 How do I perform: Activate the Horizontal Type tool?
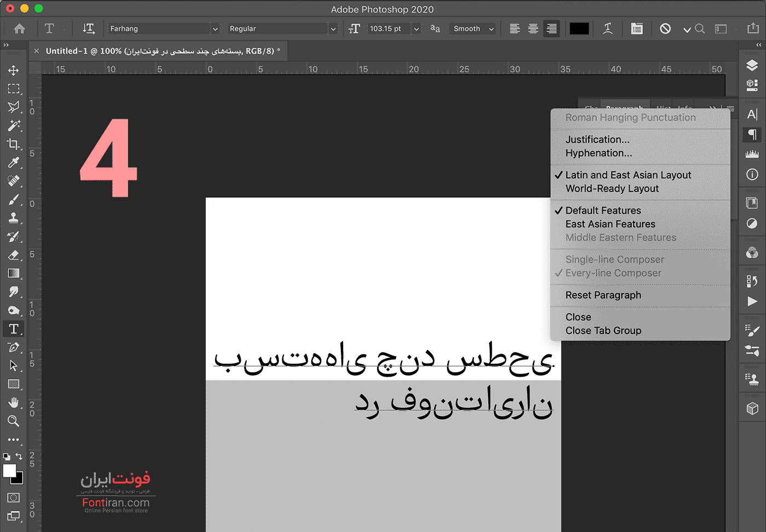(14, 329)
